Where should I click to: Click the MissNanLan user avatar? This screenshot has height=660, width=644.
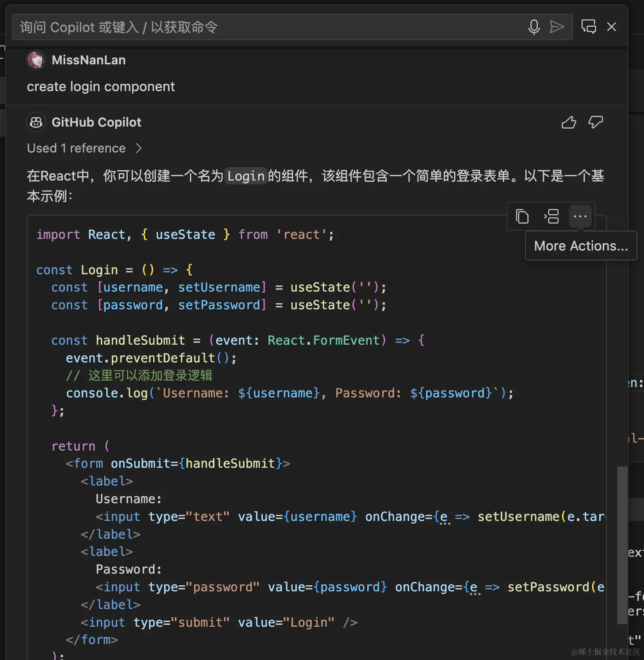tap(36, 60)
